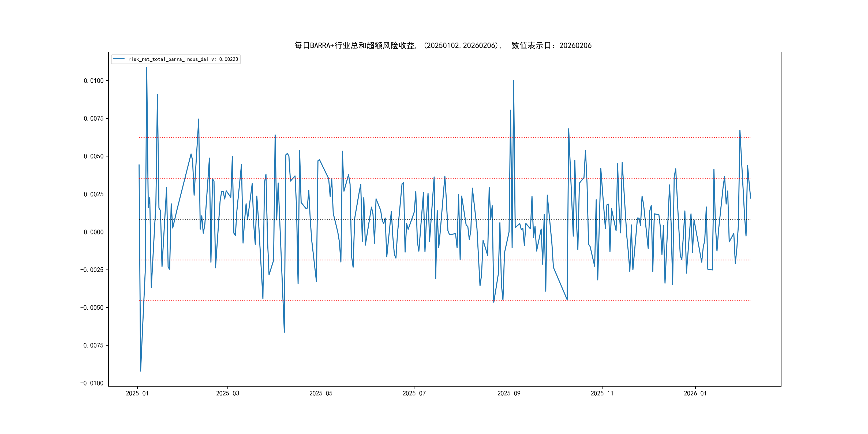Click the 2025-05 x-axis label

321,393
